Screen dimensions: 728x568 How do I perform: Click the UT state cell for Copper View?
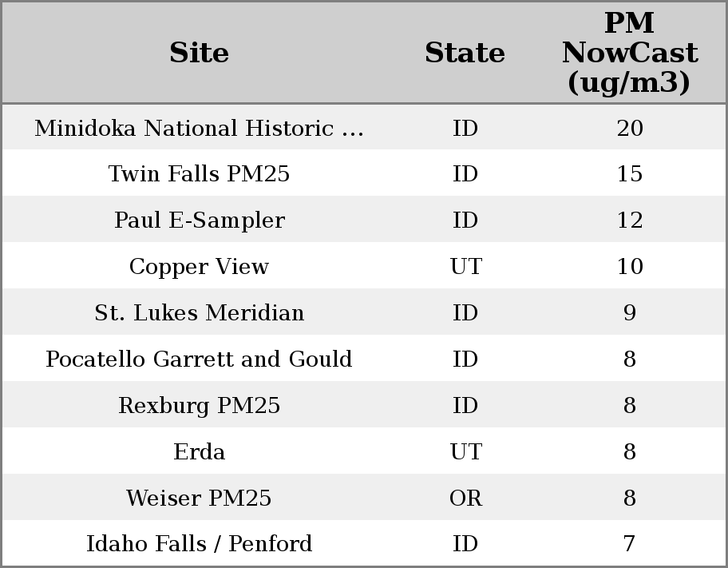coord(465,267)
